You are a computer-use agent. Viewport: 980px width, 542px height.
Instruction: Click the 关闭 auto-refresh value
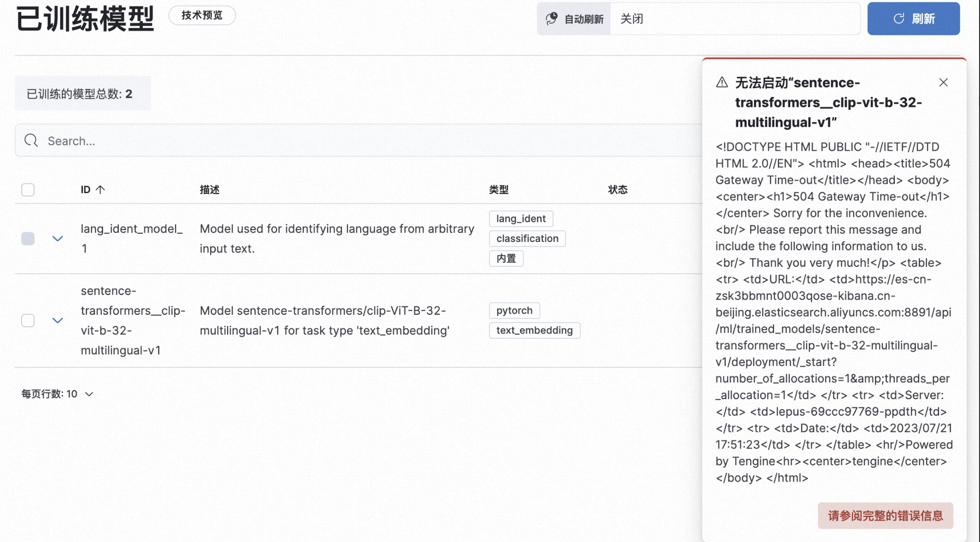(x=631, y=19)
